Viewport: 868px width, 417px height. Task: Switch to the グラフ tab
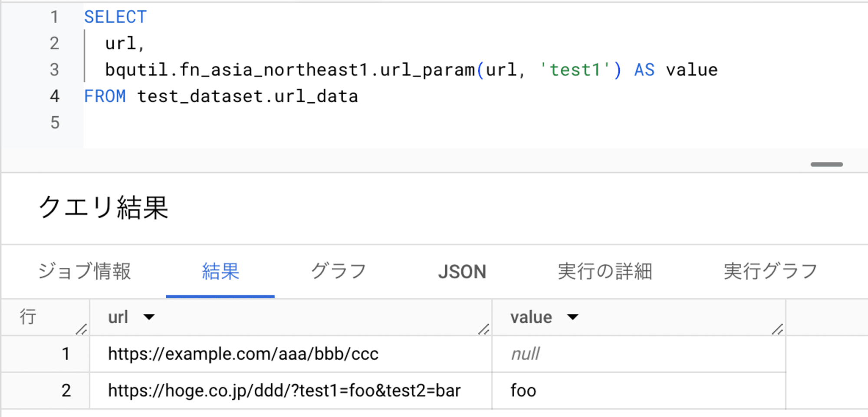point(339,272)
